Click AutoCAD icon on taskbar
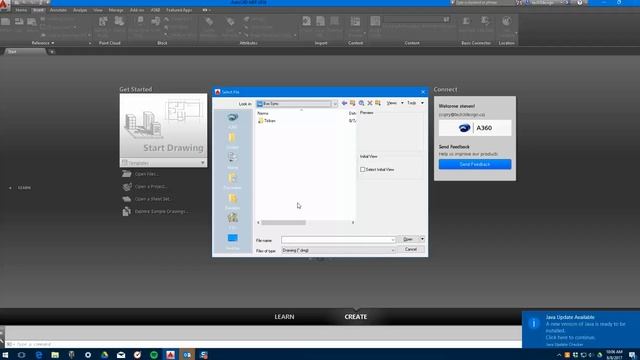 coord(170,355)
